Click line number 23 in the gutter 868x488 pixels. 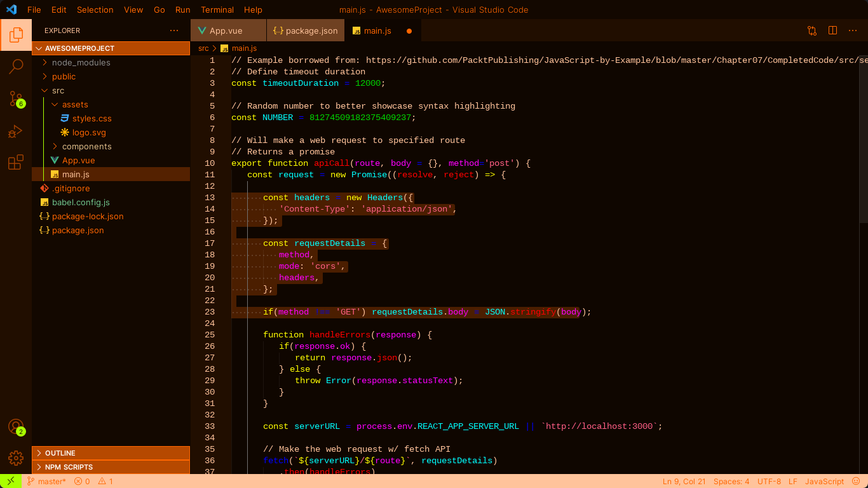coord(210,312)
